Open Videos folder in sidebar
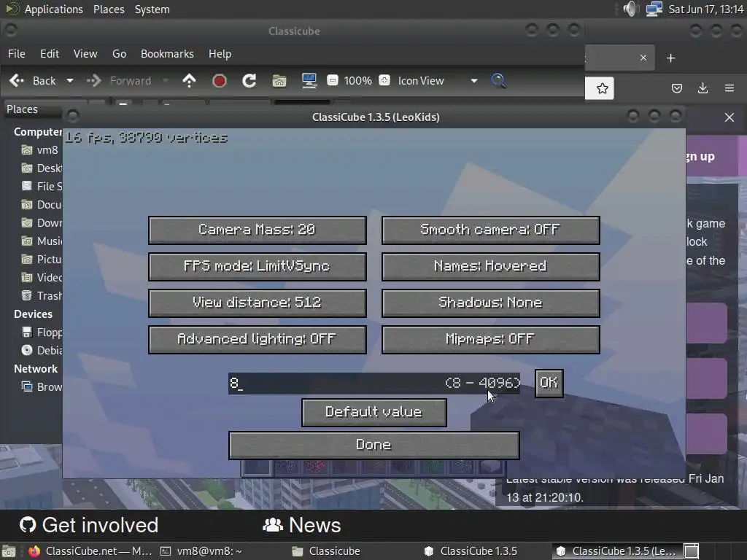Image resolution: width=747 pixels, height=560 pixels. tap(42, 278)
